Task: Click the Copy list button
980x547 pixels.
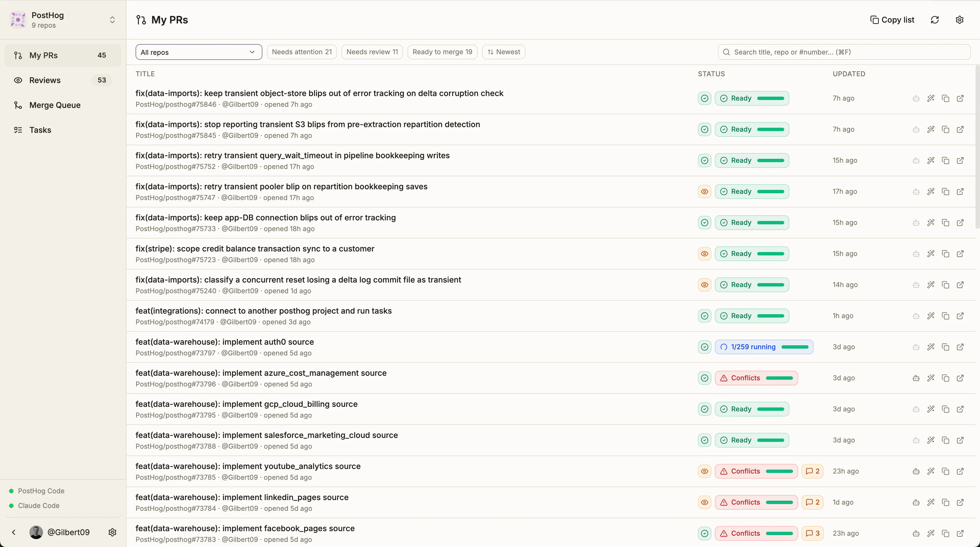Action: 892,20
